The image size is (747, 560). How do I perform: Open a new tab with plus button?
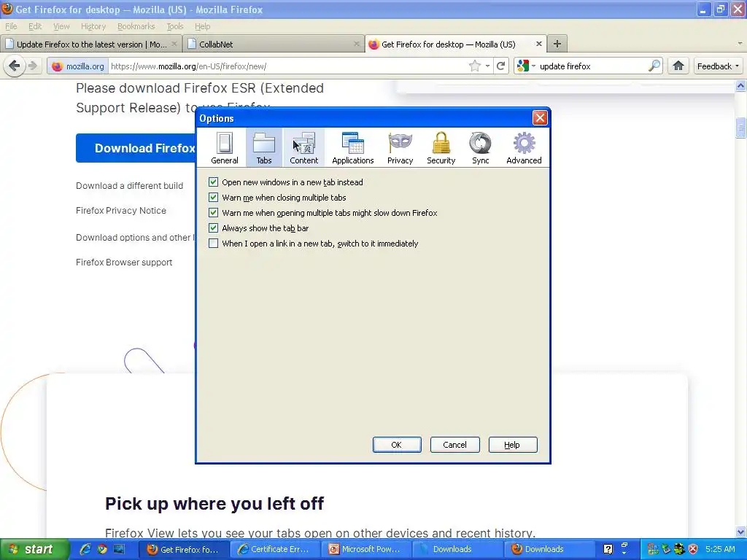click(557, 44)
